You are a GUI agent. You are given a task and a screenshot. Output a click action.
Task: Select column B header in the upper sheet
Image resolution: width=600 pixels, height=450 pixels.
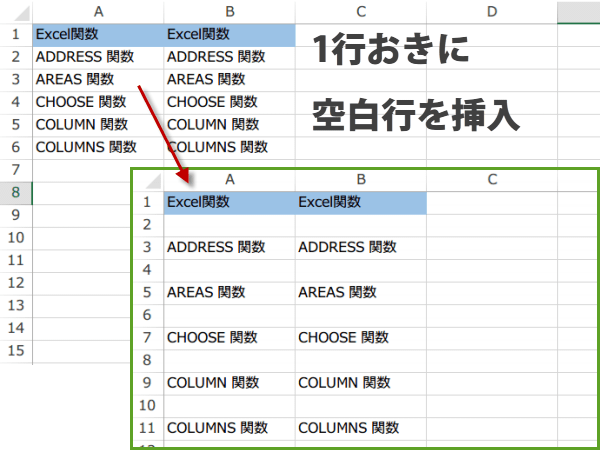pyautogui.click(x=230, y=12)
